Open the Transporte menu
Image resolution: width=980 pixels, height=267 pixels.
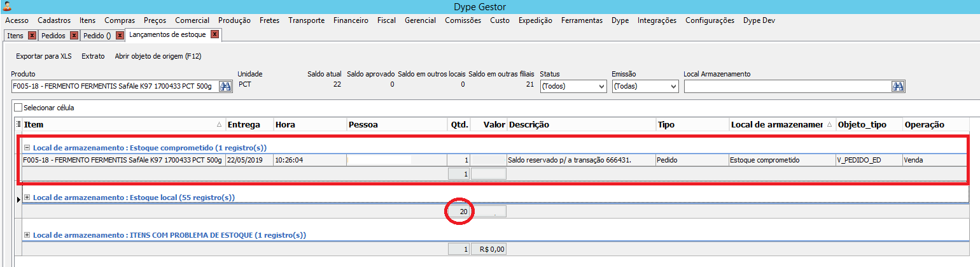point(306,20)
